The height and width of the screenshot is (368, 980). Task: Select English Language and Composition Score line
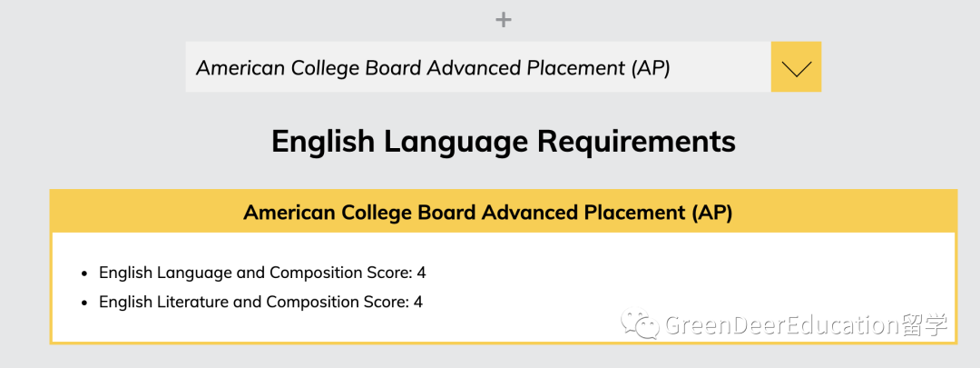262,273
